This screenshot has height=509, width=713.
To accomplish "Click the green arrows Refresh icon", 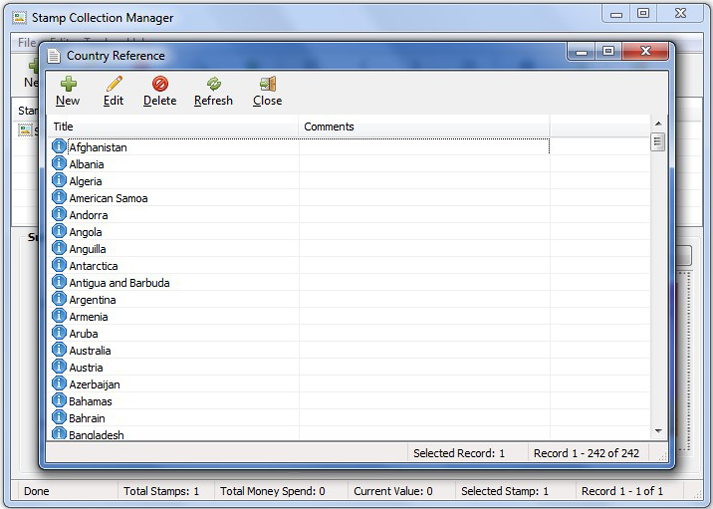I will pos(213,84).
